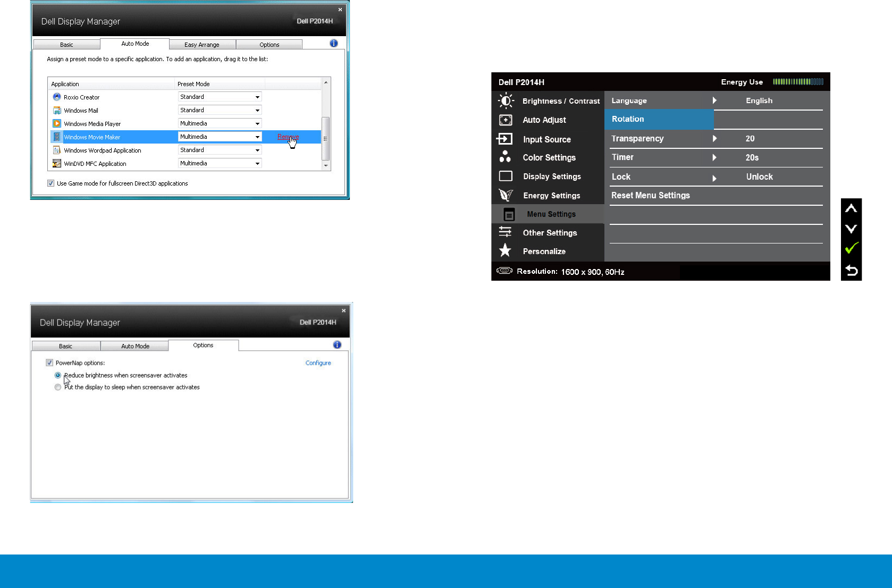The width and height of the screenshot is (892, 588).
Task: Click the application list scrollbar thumb
Action: point(326,138)
